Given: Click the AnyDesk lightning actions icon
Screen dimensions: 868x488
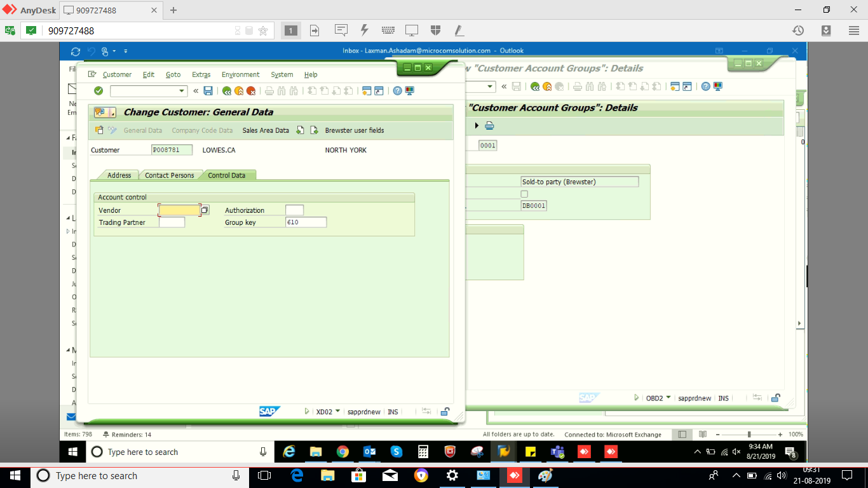Looking at the screenshot, I should tap(365, 30).
